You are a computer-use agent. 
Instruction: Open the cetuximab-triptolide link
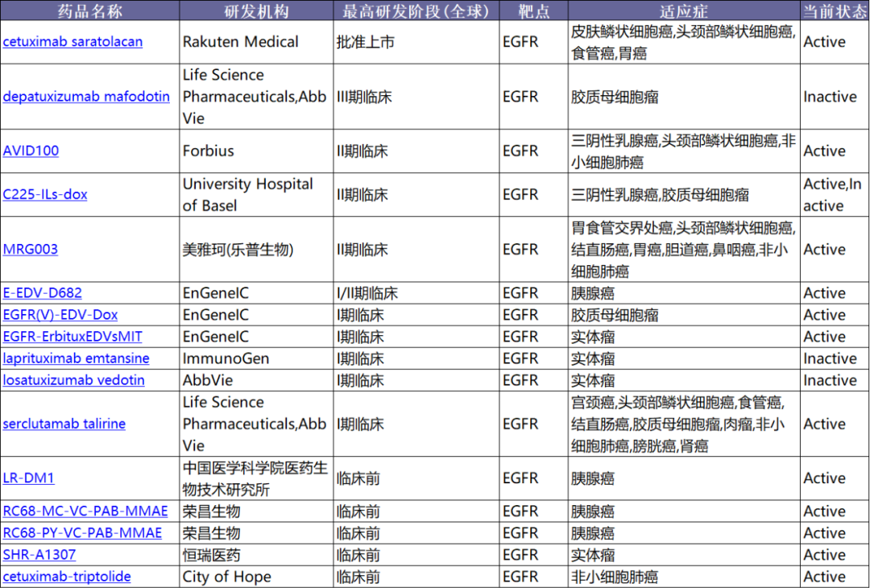pos(67,577)
